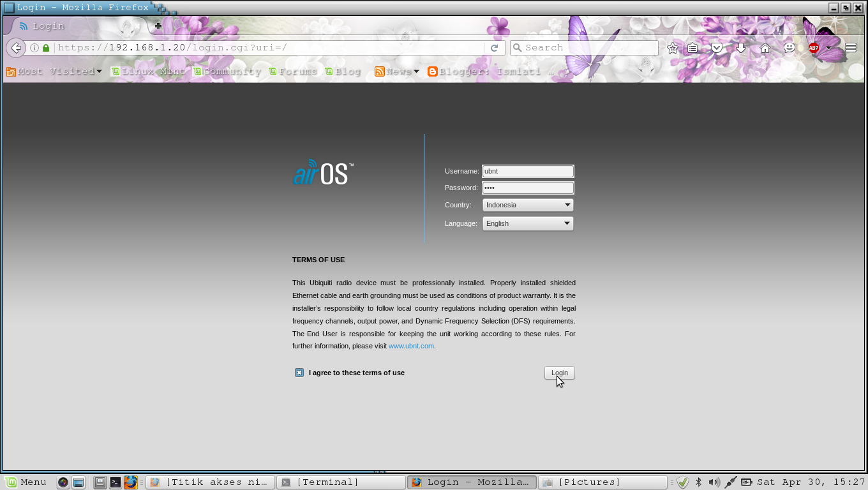Click the Password input field
The height and width of the screenshot is (490, 868).
528,188
